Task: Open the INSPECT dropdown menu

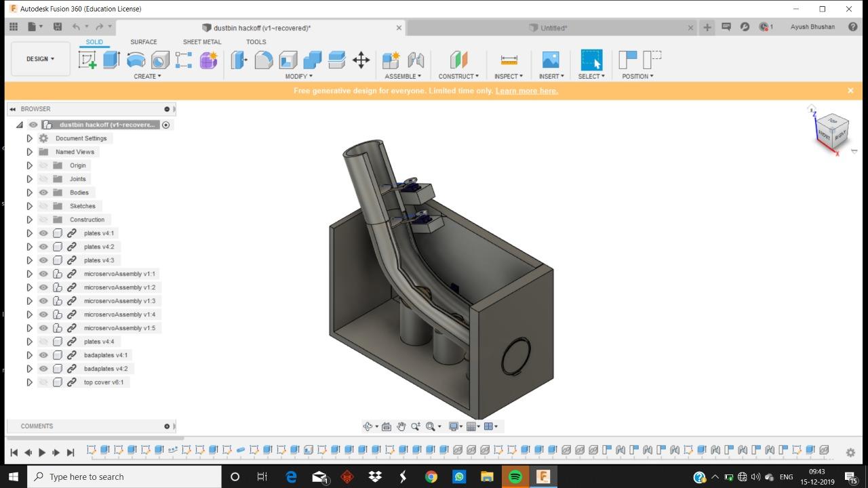Action: coord(509,76)
